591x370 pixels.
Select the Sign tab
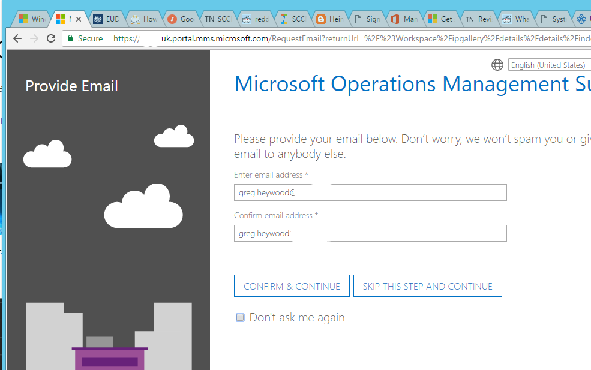[x=367, y=19]
